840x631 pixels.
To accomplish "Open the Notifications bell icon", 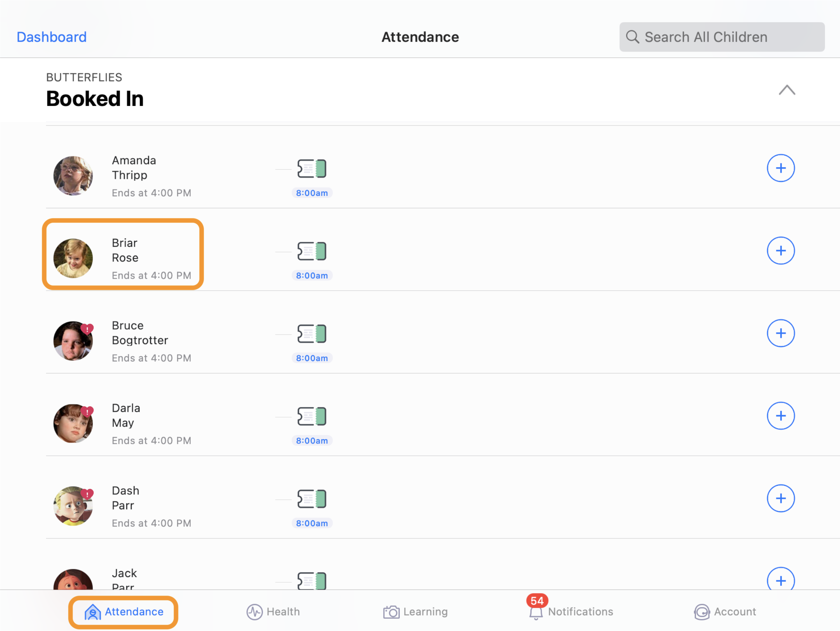I will (x=536, y=613).
